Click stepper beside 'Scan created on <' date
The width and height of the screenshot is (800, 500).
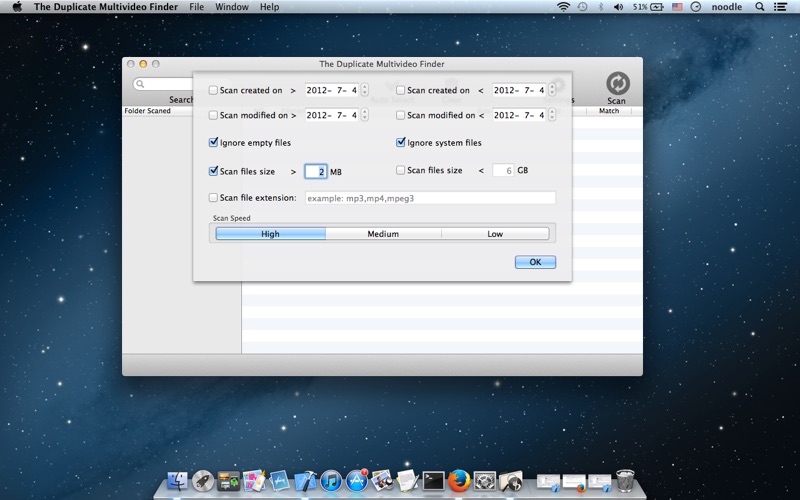pos(552,90)
